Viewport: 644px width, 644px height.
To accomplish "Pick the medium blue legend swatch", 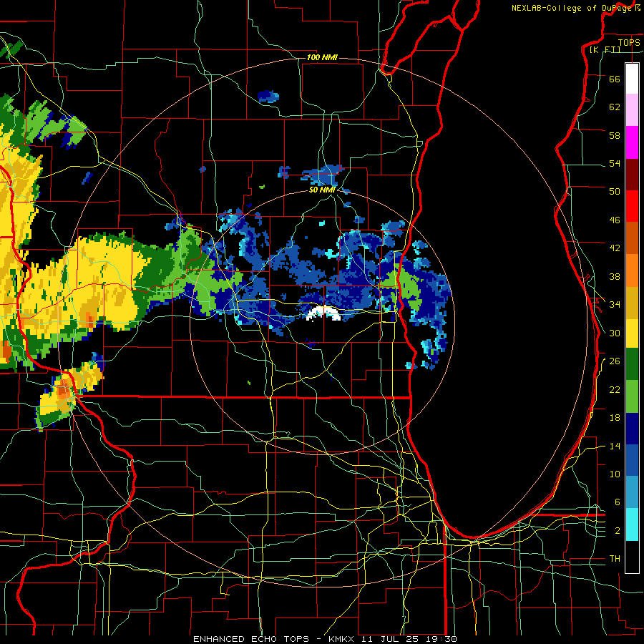I will [632, 460].
